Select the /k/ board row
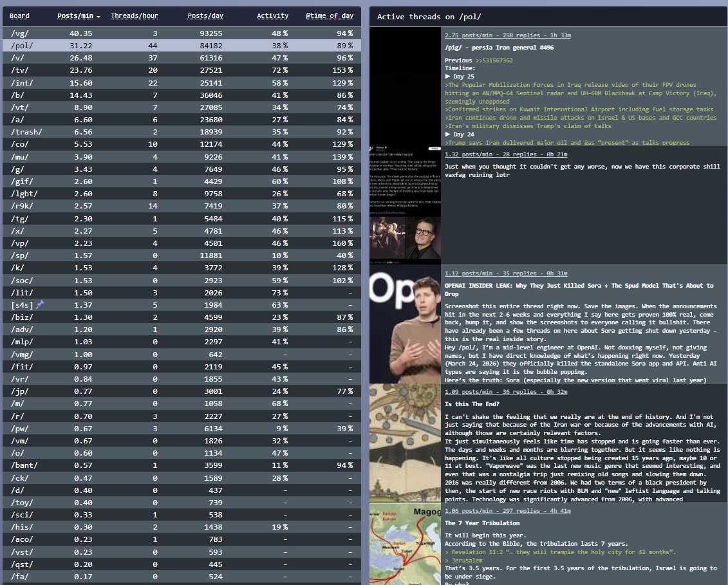The image size is (728, 585). coord(182,268)
